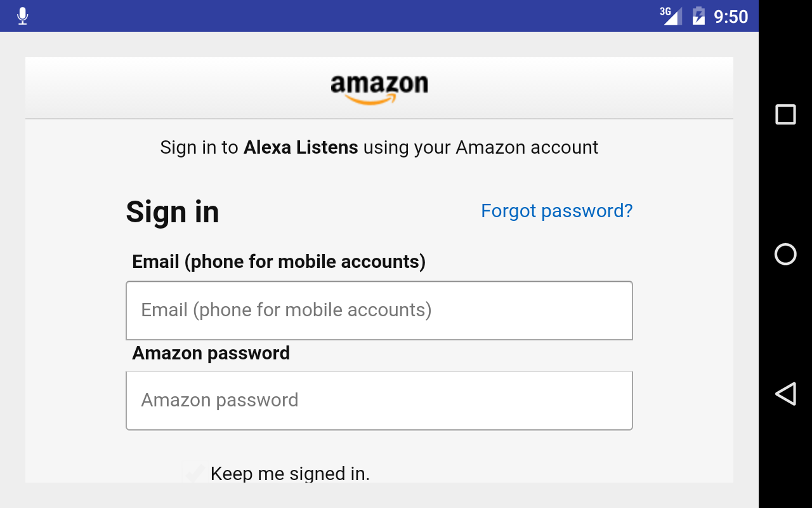Viewport: 812px width, 508px height.
Task: Tap the microphone icon in status bar
Action: [x=23, y=16]
